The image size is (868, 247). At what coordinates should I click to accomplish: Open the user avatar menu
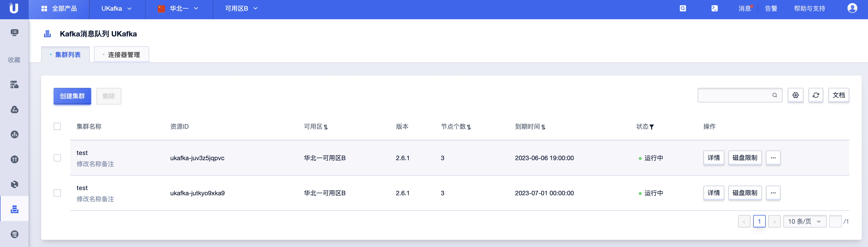pos(852,8)
